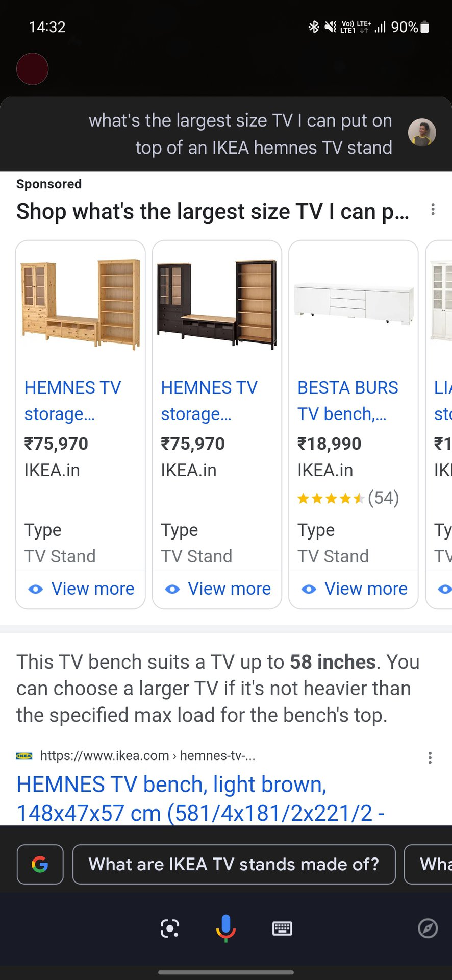View more on dark HEMNES TV storage
The height and width of the screenshot is (980, 452).
[x=218, y=589]
